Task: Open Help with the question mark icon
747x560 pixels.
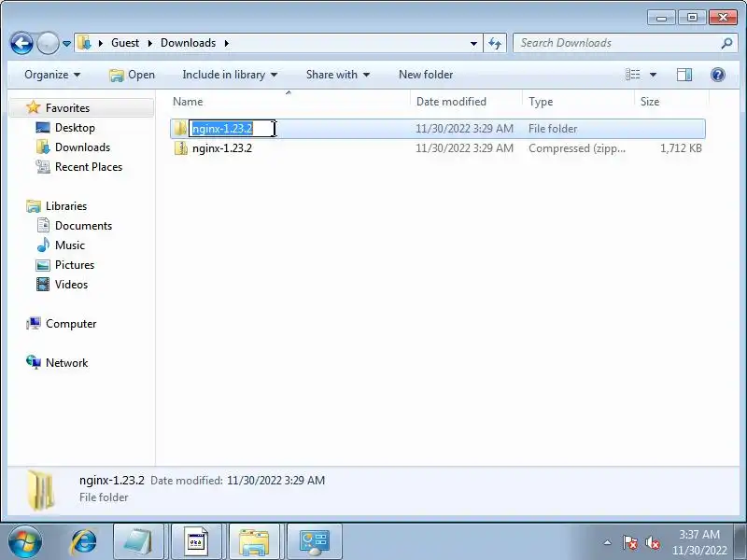Action: pos(717,75)
